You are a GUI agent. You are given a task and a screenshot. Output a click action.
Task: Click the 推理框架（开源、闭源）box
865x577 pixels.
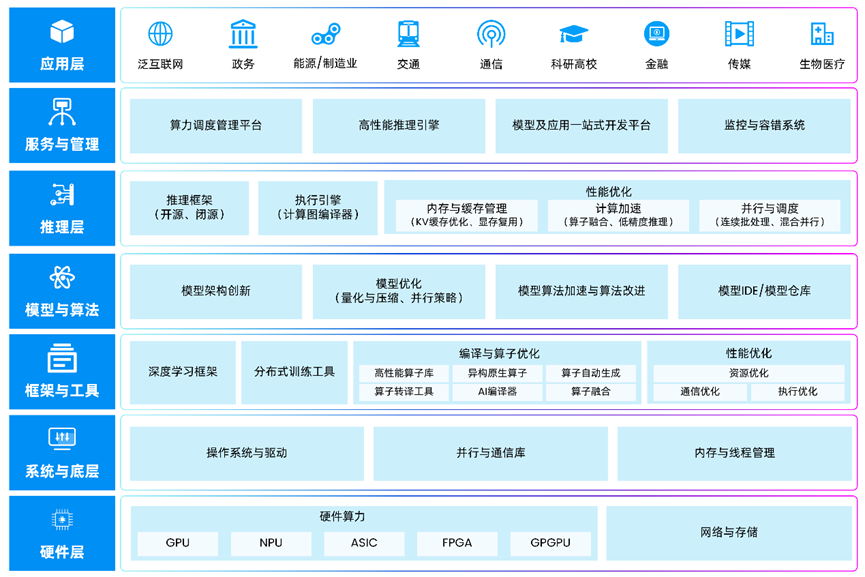[189, 208]
